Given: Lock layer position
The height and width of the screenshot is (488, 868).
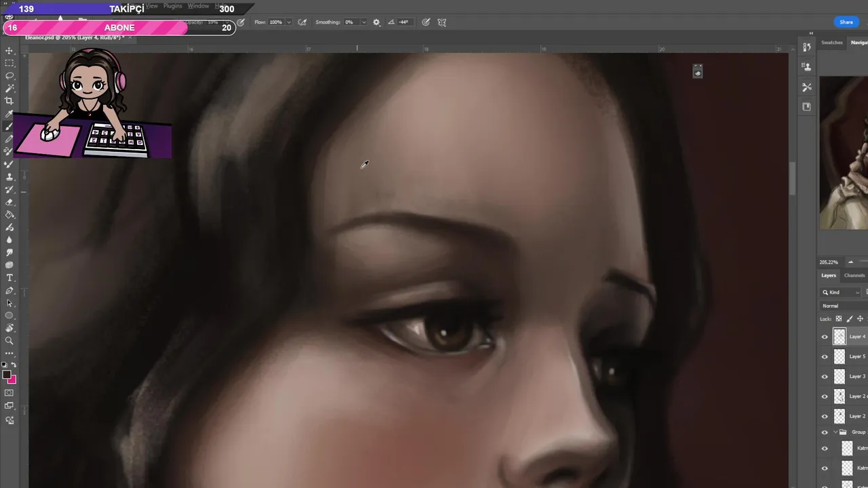Looking at the screenshot, I should click(x=861, y=319).
